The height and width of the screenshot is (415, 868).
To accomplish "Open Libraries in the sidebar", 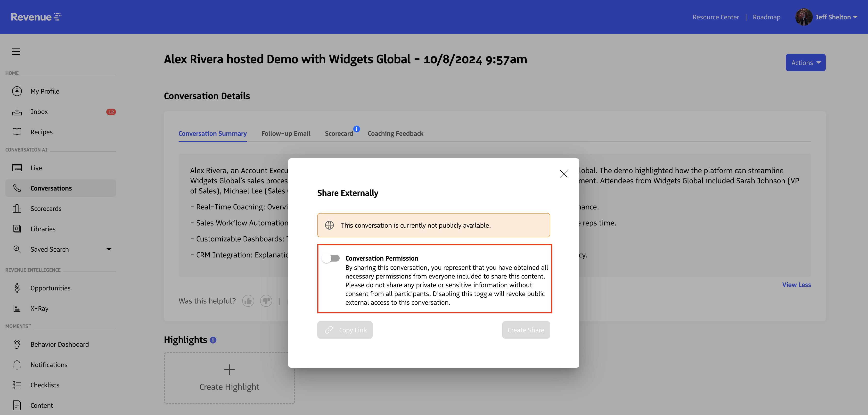I will tap(43, 229).
